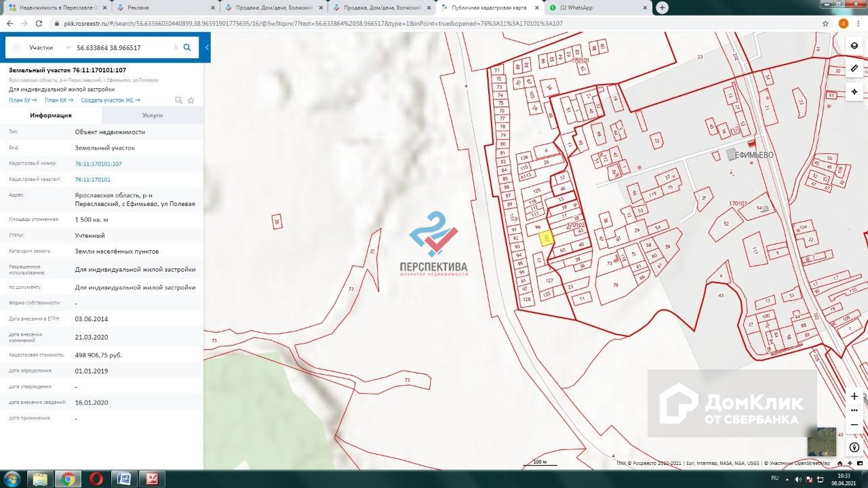868x488 pixels.
Task: Add the parcel to favorites with star
Action: [x=191, y=100]
